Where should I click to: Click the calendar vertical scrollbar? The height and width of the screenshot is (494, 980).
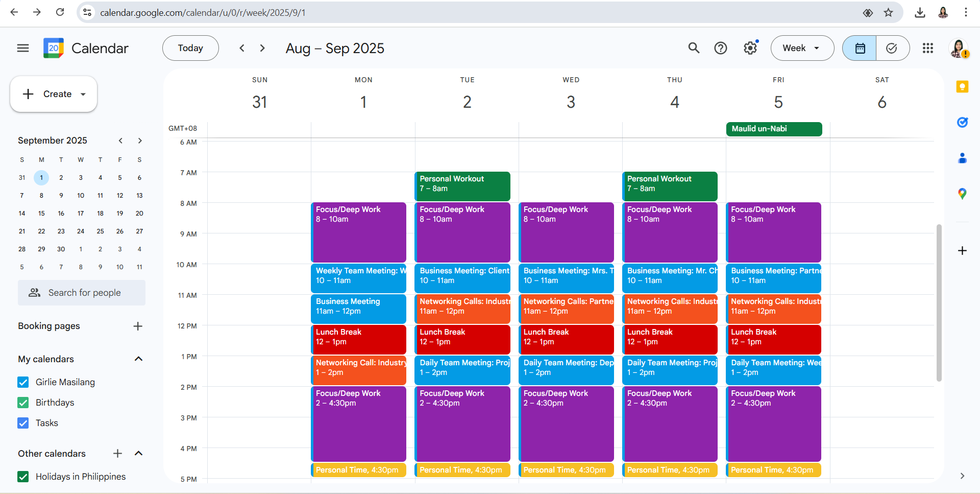click(x=939, y=302)
